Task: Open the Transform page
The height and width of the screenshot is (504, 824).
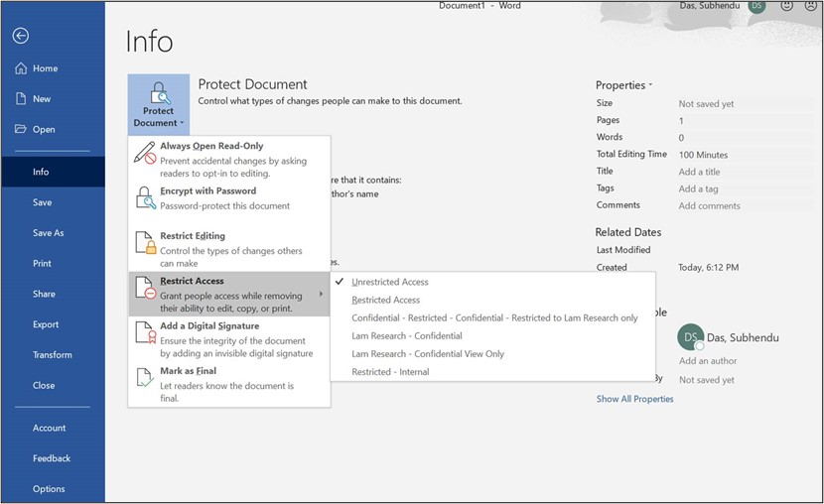Action: tap(53, 355)
